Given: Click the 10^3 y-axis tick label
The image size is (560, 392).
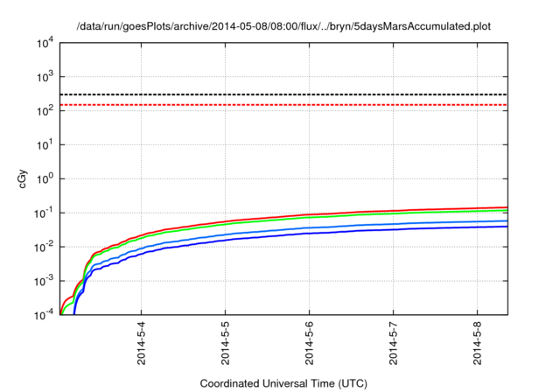Looking at the screenshot, I should click(x=45, y=76).
